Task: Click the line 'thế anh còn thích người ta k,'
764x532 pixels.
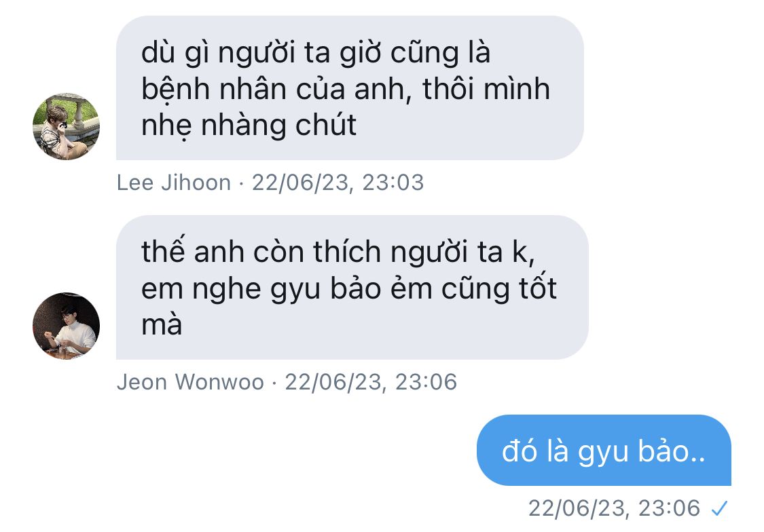Action: pos(338,252)
